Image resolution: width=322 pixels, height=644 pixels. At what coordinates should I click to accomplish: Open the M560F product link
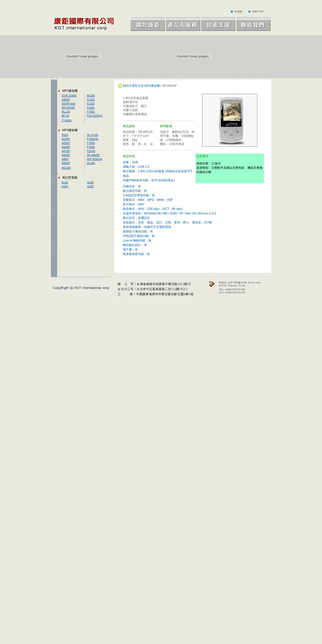coord(66,147)
